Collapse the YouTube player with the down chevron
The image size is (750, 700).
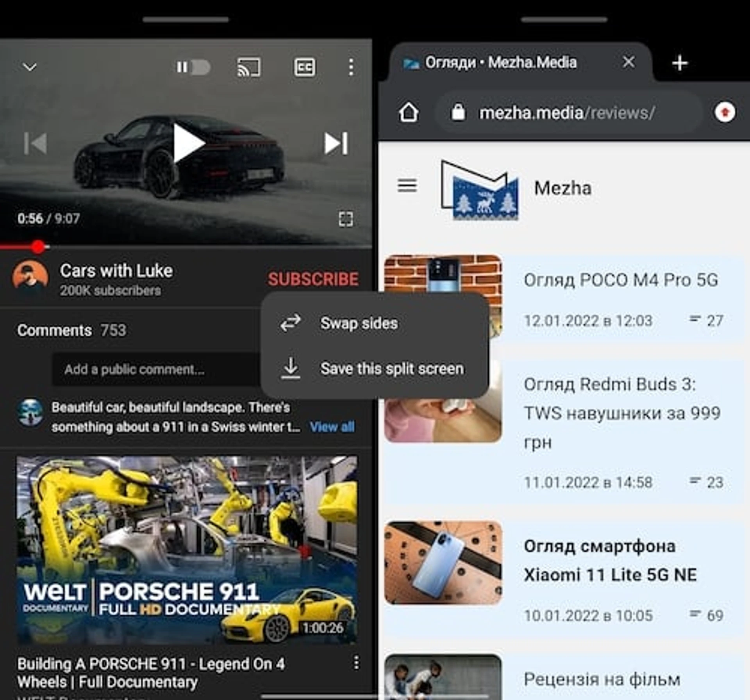30,67
